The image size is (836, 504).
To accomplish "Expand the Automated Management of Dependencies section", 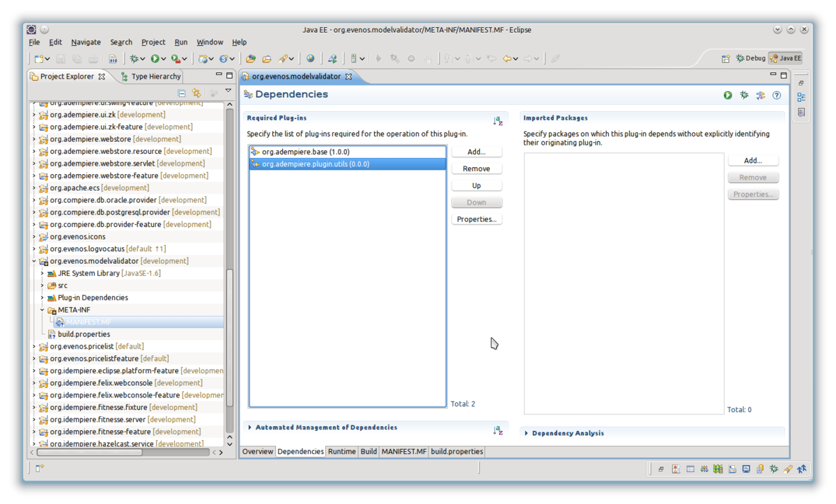I will coord(250,427).
